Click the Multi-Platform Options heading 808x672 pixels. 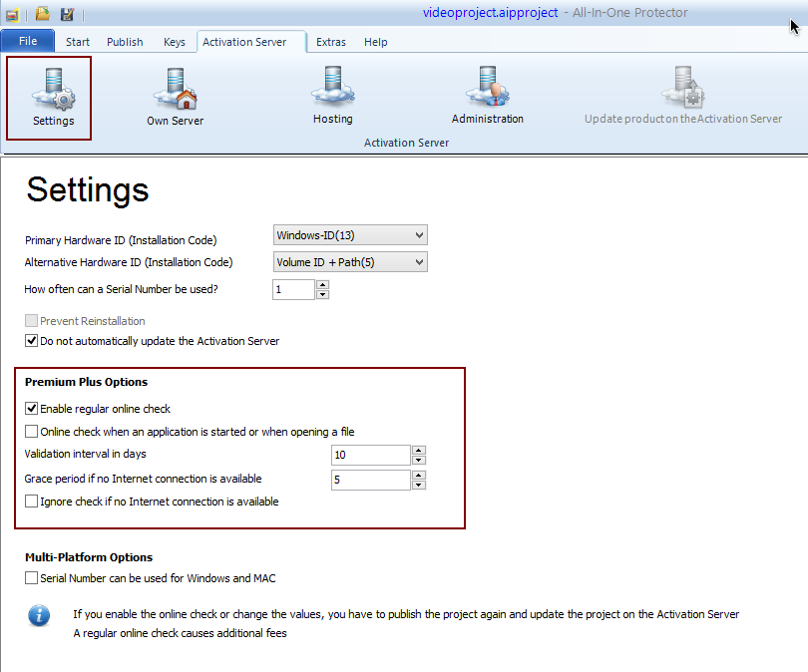[89, 557]
